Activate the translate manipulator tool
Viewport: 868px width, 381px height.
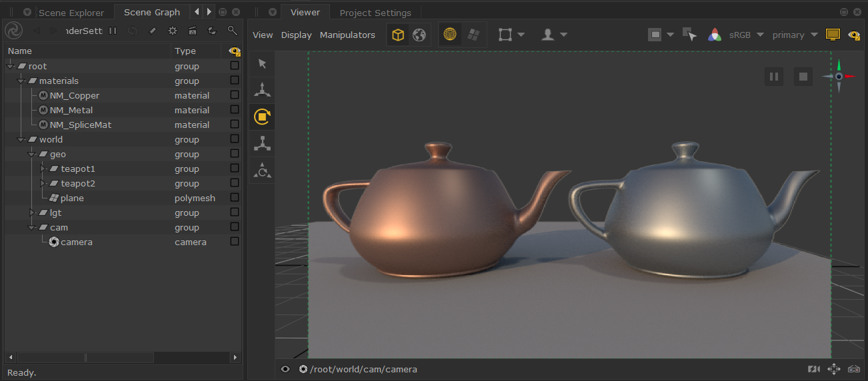262,90
